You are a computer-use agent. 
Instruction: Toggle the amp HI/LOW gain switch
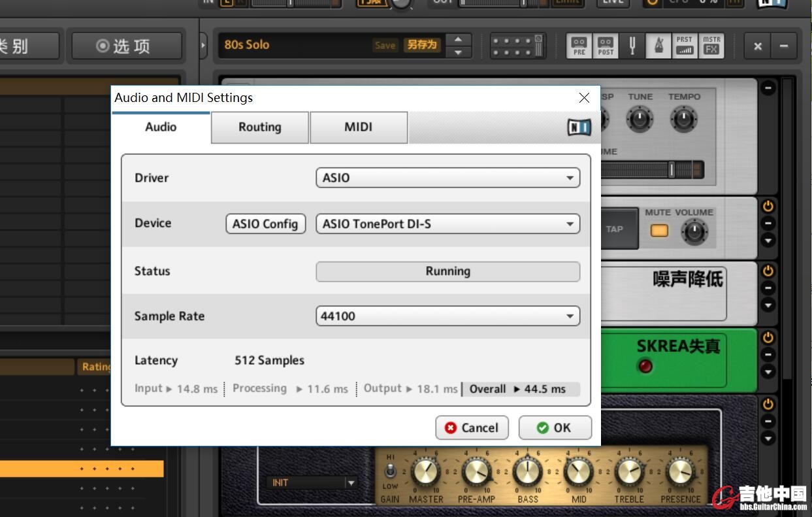(391, 471)
